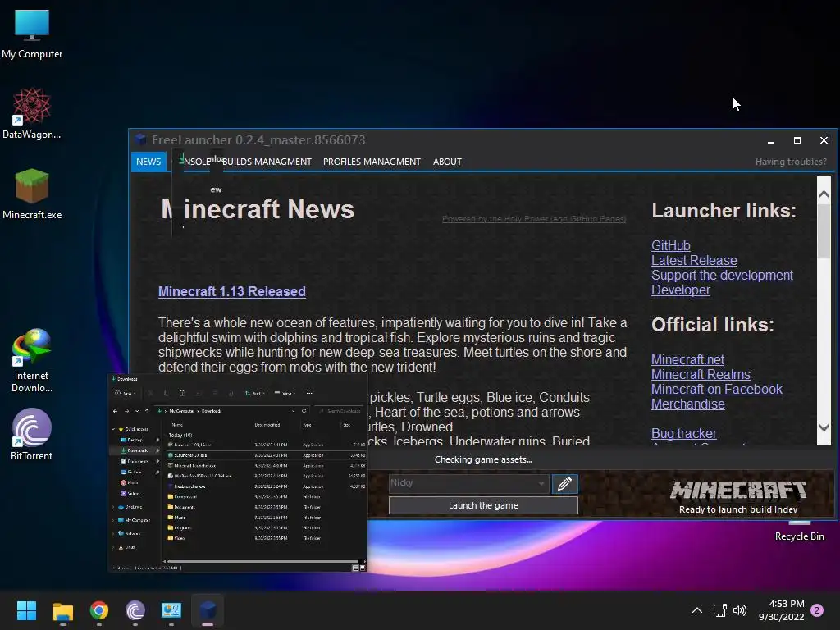
Task: Open the Having troubles? link
Action: point(791,162)
